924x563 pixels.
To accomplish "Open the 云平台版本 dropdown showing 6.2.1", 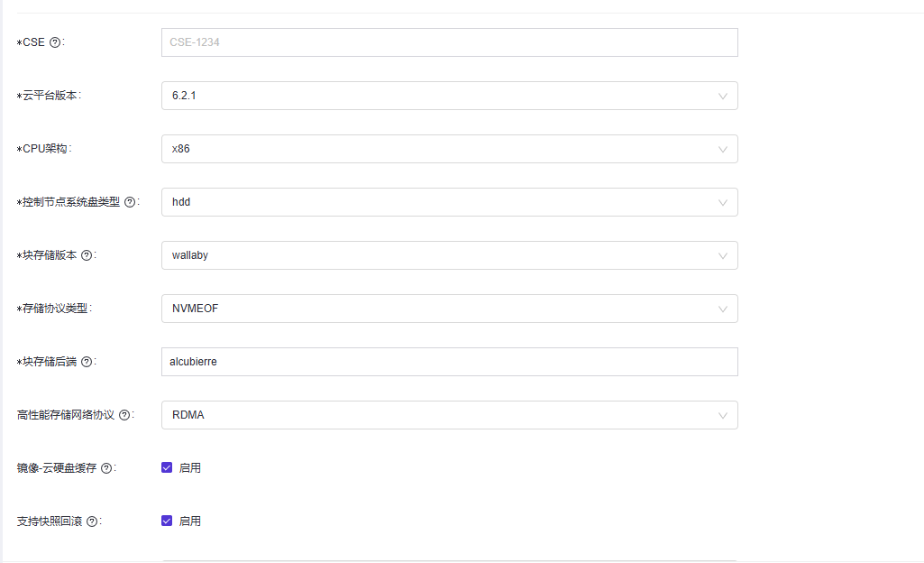I will click(449, 96).
